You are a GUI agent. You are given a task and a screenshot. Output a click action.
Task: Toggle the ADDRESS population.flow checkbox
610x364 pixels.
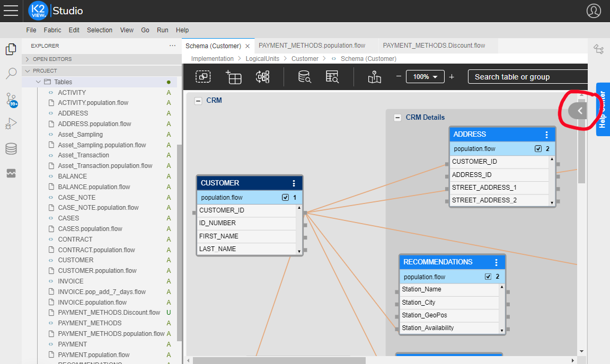pos(538,149)
